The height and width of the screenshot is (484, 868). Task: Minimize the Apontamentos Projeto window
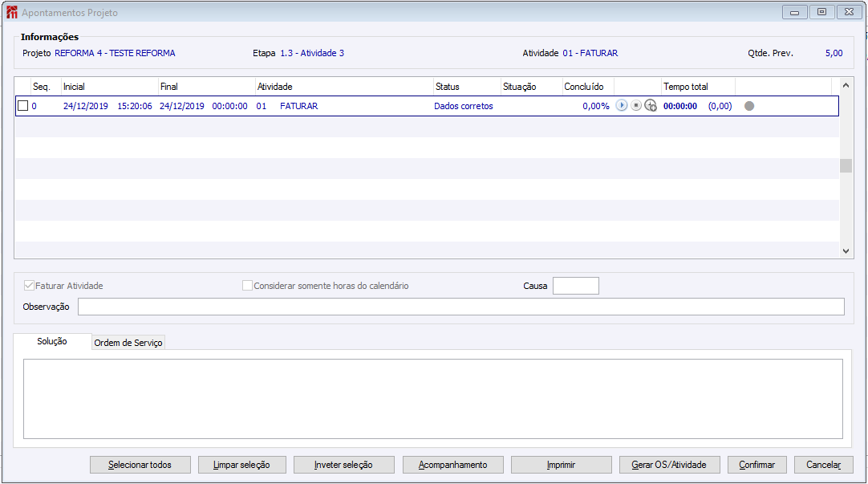[x=794, y=12]
